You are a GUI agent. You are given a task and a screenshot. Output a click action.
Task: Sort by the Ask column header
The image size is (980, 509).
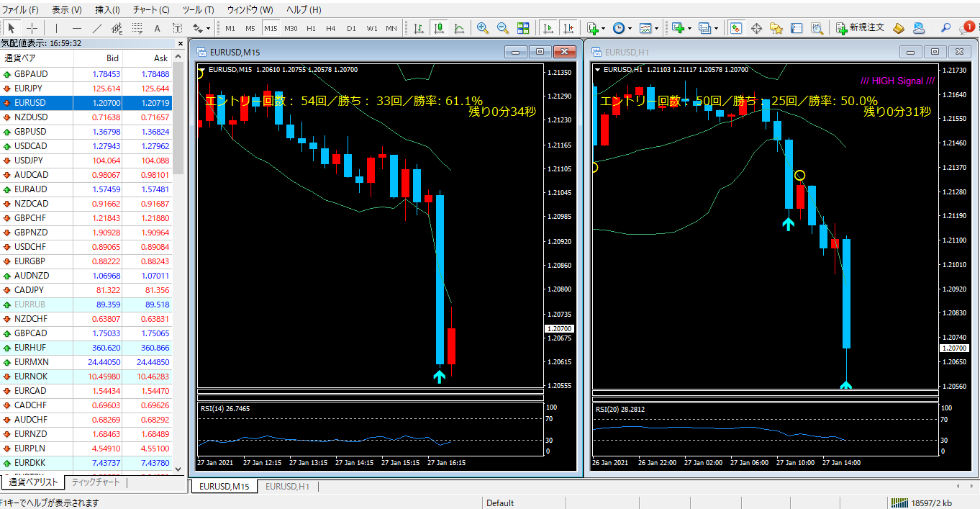coord(147,58)
